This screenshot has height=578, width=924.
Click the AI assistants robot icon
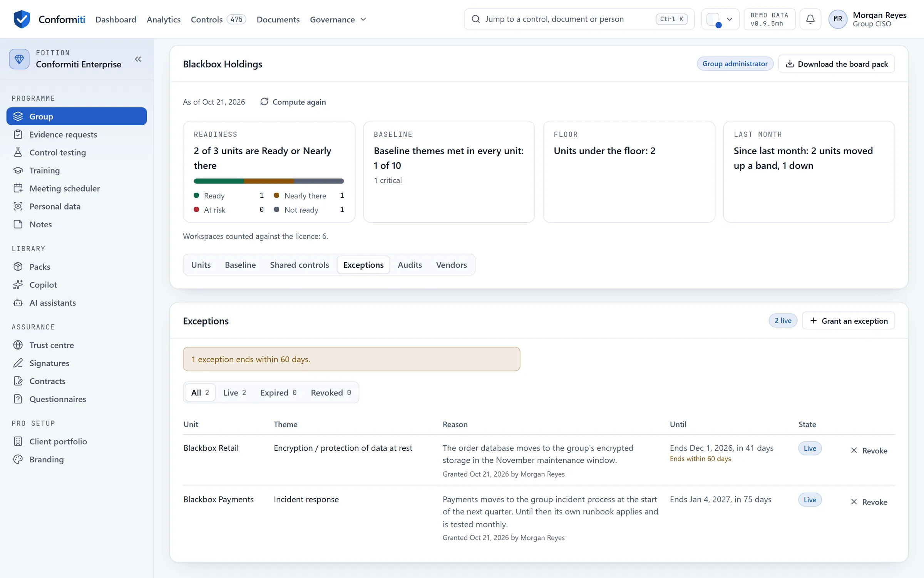18,303
